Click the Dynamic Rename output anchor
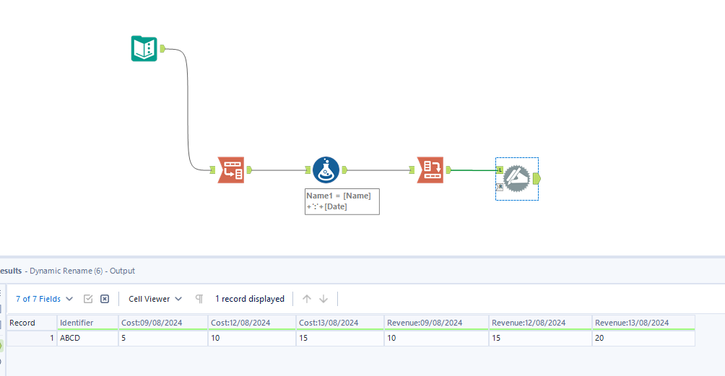This screenshot has width=725, height=376. (537, 179)
